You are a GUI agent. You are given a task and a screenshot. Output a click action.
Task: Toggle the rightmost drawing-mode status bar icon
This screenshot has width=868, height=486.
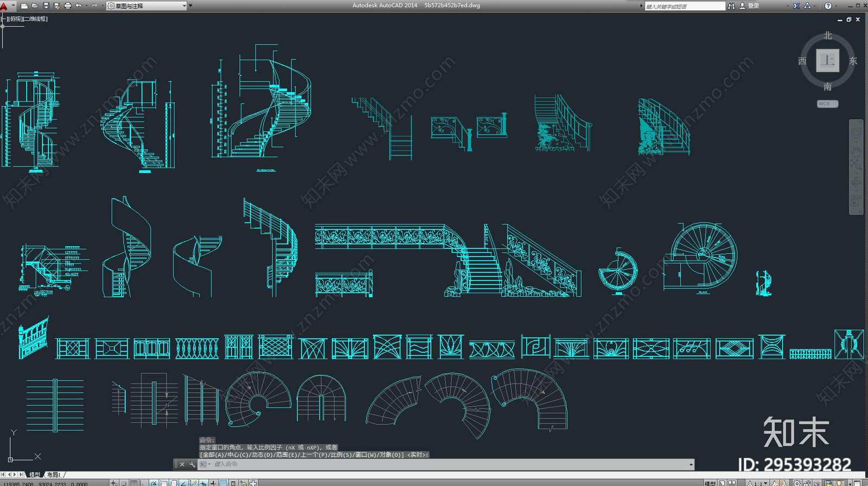tap(253, 483)
